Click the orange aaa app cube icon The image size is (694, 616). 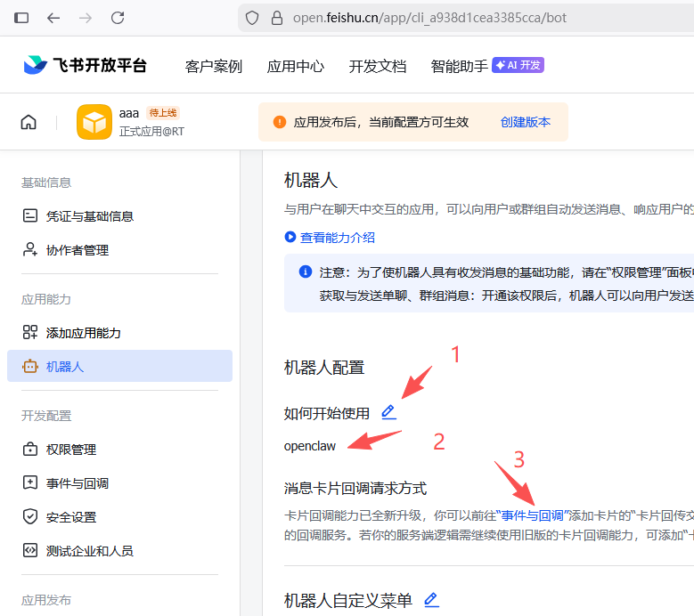[94, 123]
